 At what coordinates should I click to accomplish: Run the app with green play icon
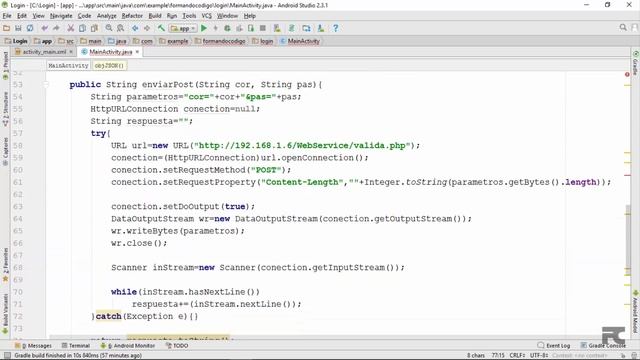tap(204, 28)
